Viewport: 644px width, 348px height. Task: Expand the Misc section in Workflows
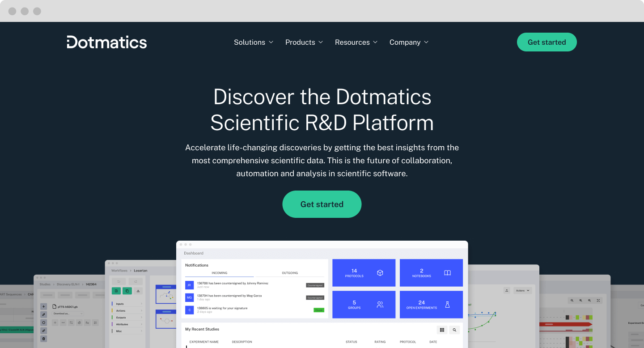pos(127,331)
